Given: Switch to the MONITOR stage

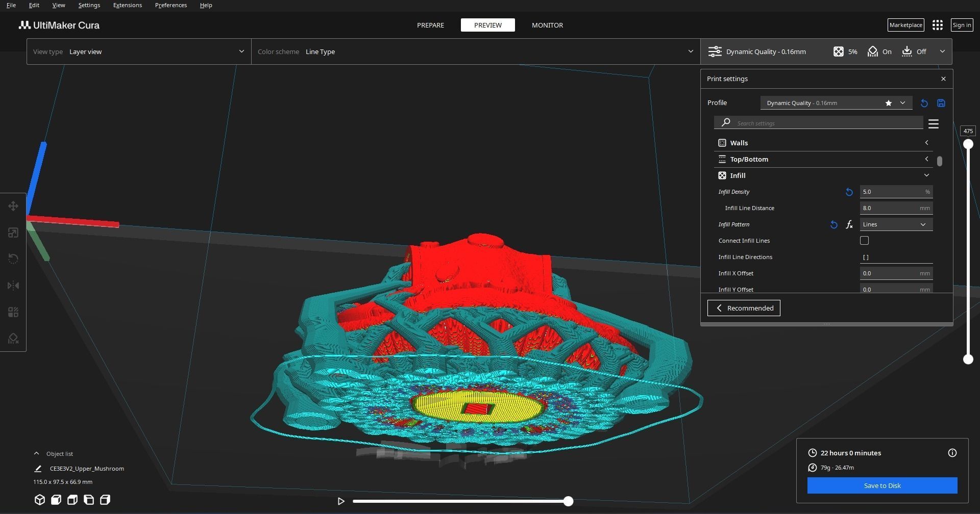Looking at the screenshot, I should pos(547,25).
